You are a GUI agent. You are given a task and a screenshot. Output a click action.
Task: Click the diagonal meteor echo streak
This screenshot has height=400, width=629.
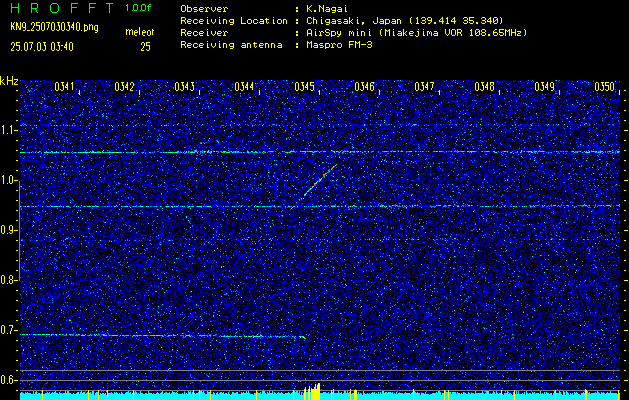pyautogui.click(x=318, y=182)
